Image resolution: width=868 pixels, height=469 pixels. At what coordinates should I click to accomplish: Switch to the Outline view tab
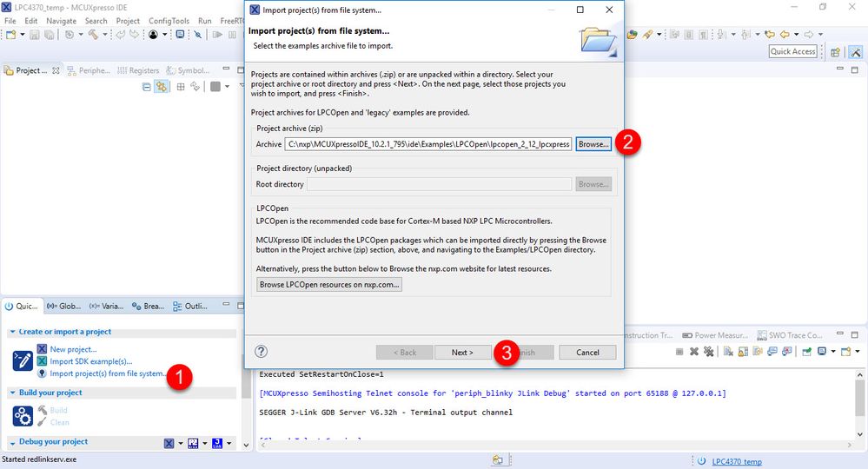click(190, 306)
